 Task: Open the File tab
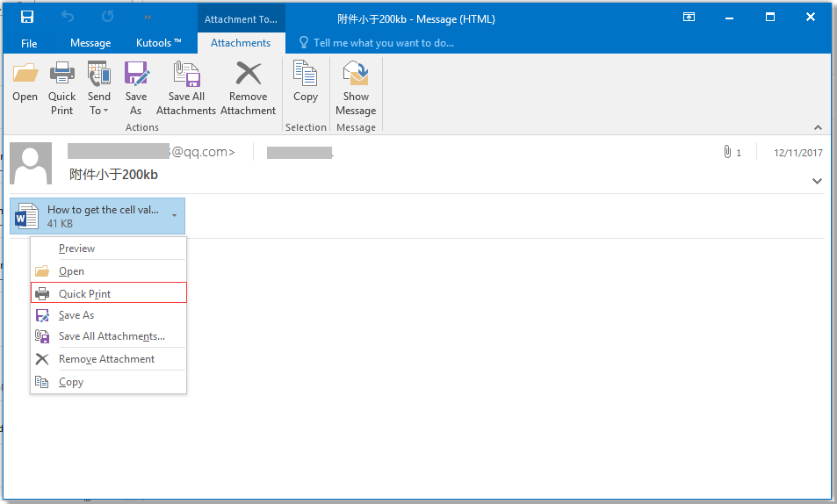click(x=29, y=43)
